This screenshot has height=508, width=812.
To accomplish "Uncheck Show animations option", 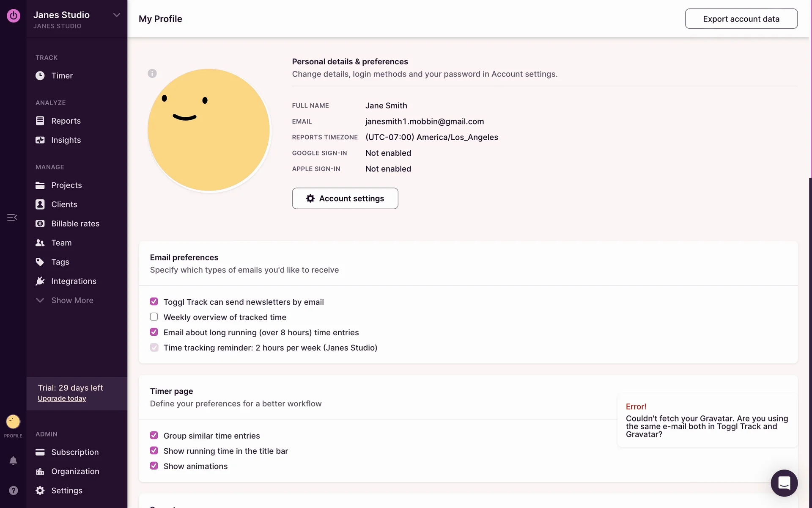I will coord(154,466).
